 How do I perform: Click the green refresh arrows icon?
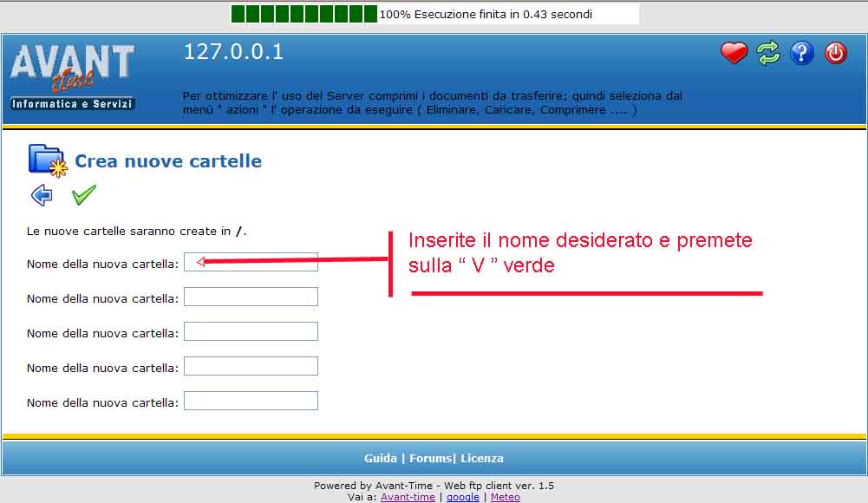coord(768,54)
